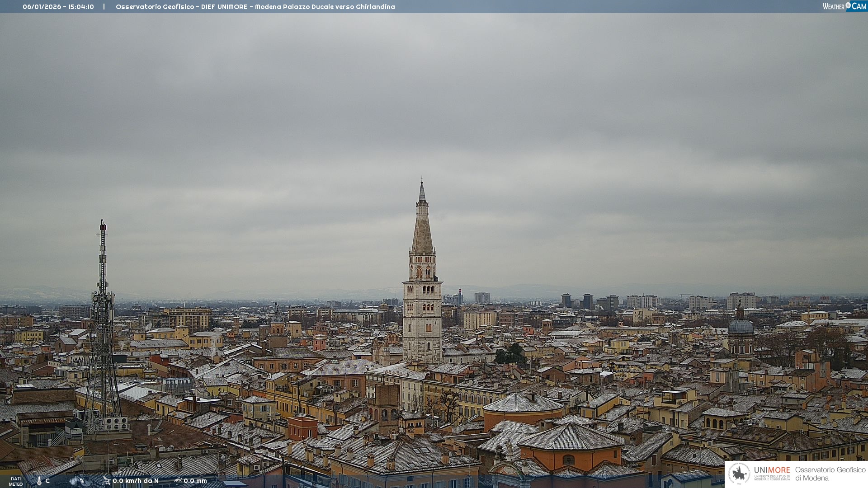This screenshot has width=868, height=488.
Task: Click the UNIMORE horseman seal emblem
Action: pos(739,474)
